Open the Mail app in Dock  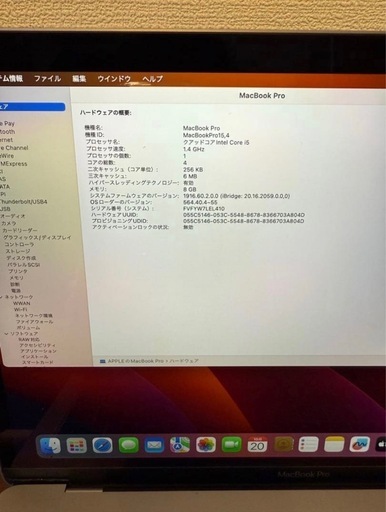coord(154,445)
